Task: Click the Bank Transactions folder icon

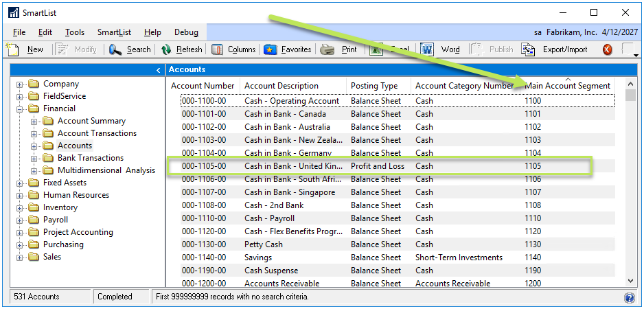Action: coord(49,158)
